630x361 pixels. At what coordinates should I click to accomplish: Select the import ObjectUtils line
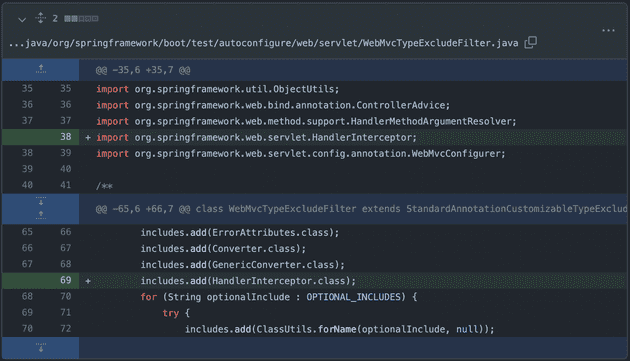coord(217,89)
